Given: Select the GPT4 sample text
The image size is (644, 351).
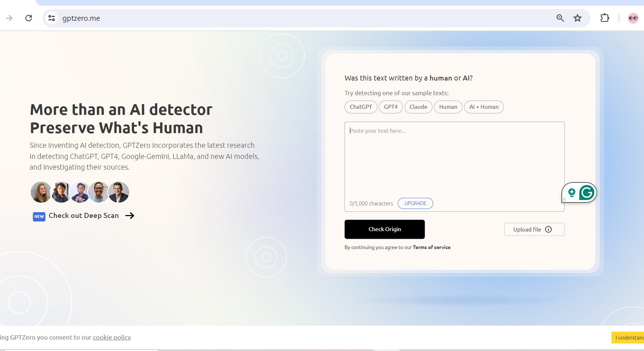Looking at the screenshot, I should [391, 107].
